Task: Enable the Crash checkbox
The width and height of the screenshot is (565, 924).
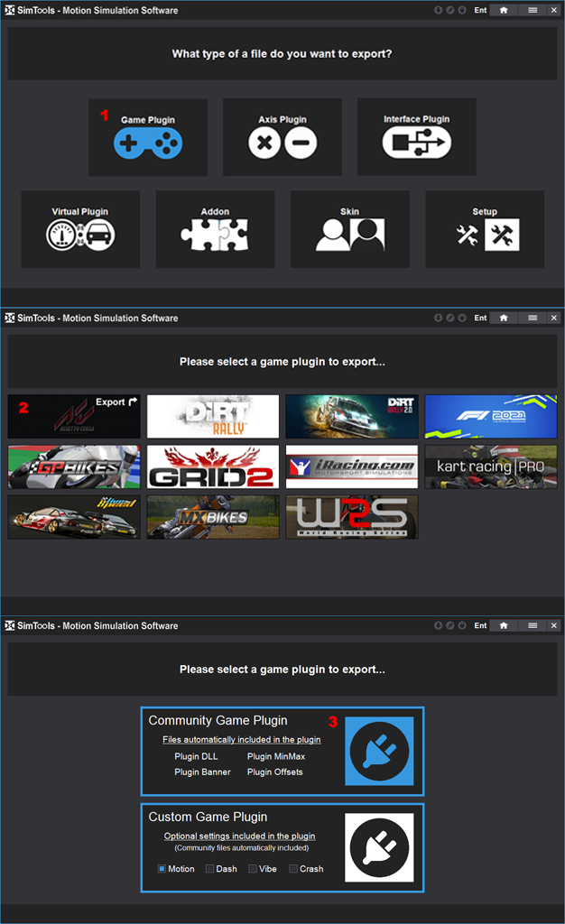Action: coord(292,869)
